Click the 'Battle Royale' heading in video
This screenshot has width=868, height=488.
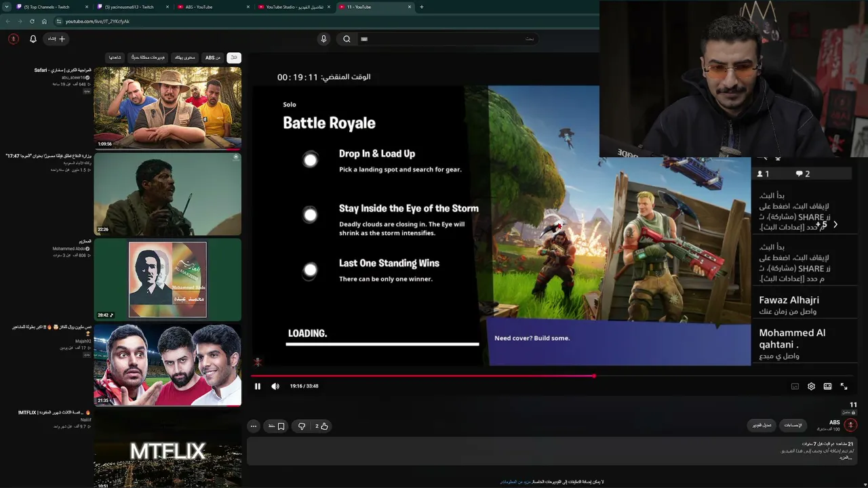(329, 123)
